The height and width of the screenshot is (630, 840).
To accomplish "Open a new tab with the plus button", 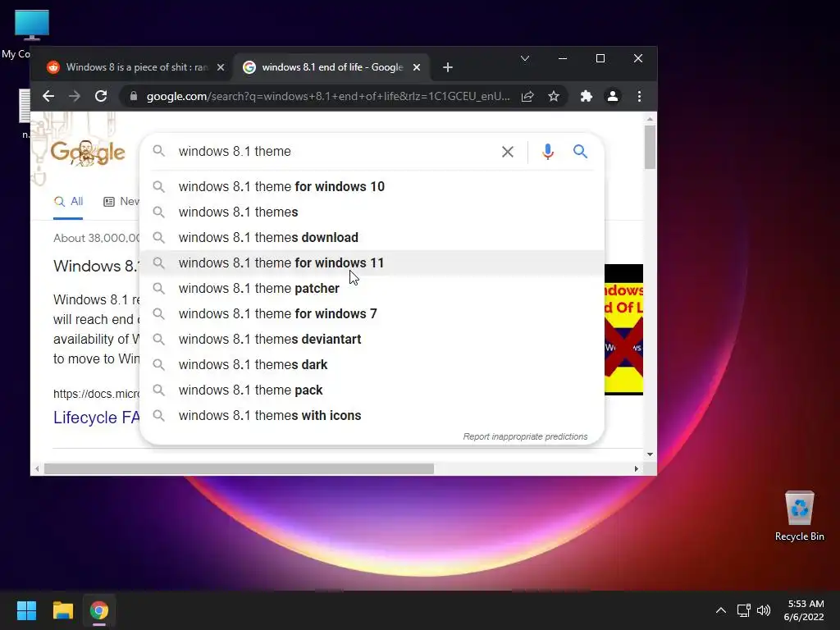I will coord(448,67).
